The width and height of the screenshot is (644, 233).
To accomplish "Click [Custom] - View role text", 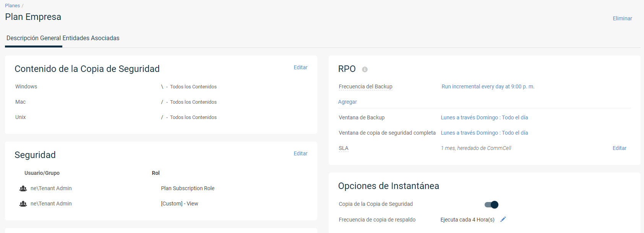I will tap(180, 204).
